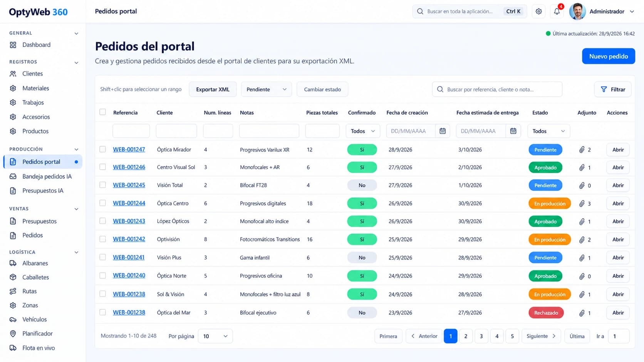Screen dimensions: 644x362
Task: Click Abrir for order WEB-001242
Action: [618, 240]
